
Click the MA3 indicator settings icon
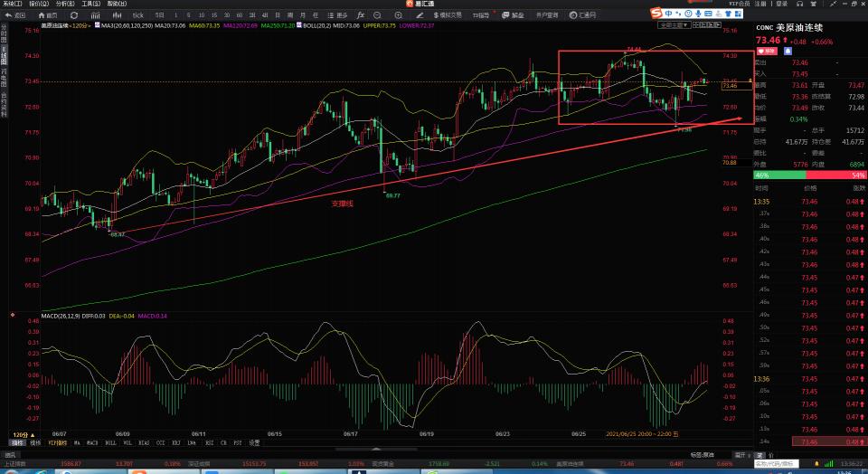coord(97,25)
